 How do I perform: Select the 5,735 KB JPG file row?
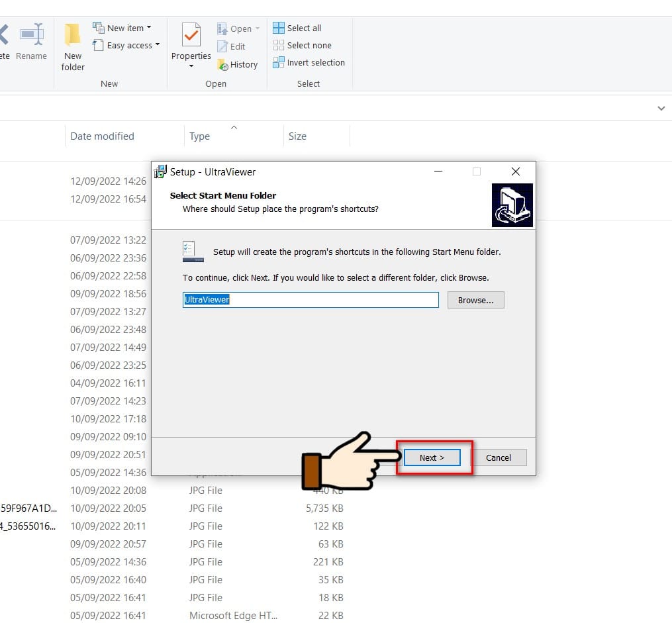click(x=171, y=508)
